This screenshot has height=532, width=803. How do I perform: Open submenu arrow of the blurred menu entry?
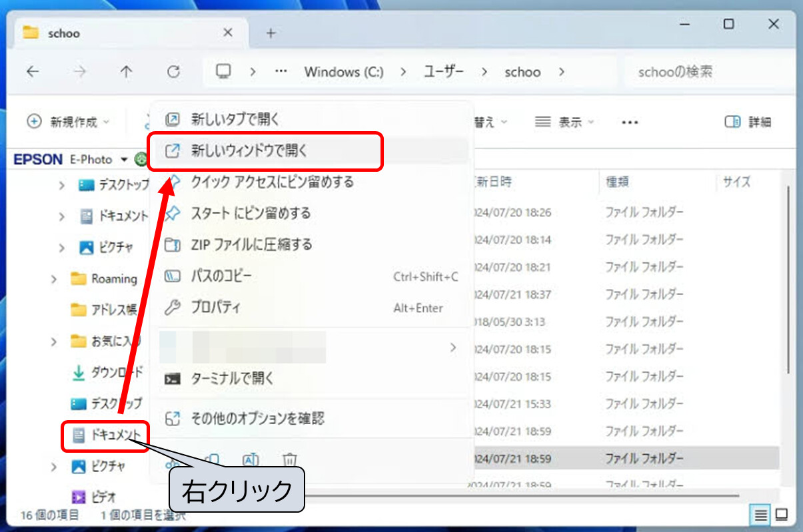click(x=453, y=347)
